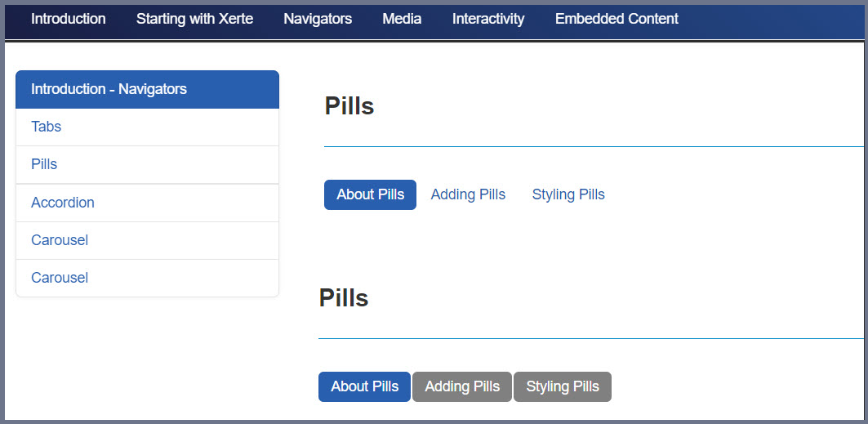Select the Pills entry in the sidebar
868x424 pixels.
[44, 164]
